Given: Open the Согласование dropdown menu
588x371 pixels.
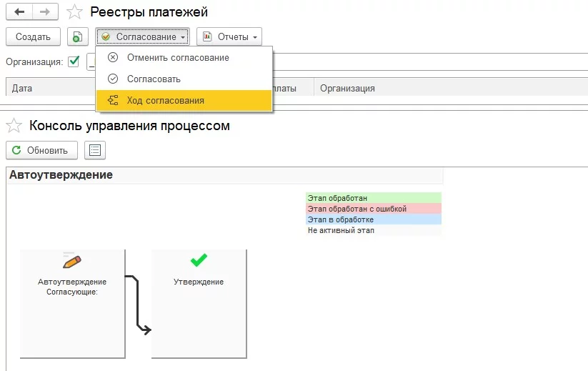Looking at the screenshot, I should pyautogui.click(x=144, y=36).
